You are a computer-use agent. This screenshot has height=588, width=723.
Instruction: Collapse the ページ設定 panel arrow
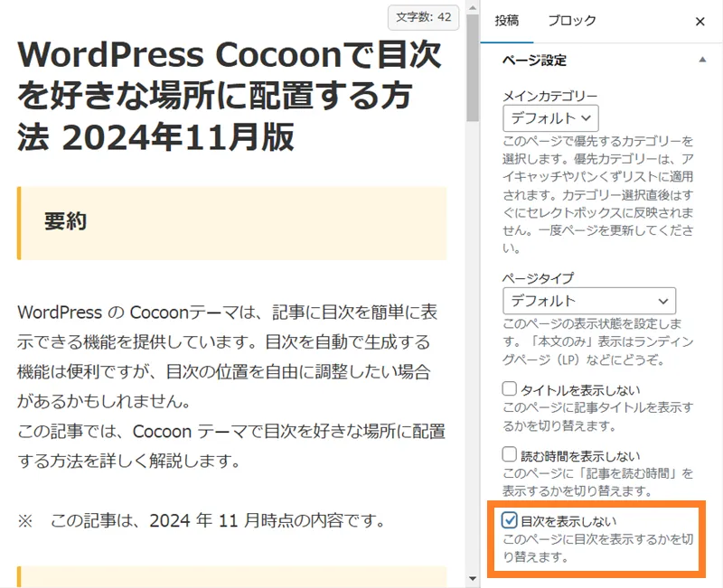pyautogui.click(x=702, y=60)
